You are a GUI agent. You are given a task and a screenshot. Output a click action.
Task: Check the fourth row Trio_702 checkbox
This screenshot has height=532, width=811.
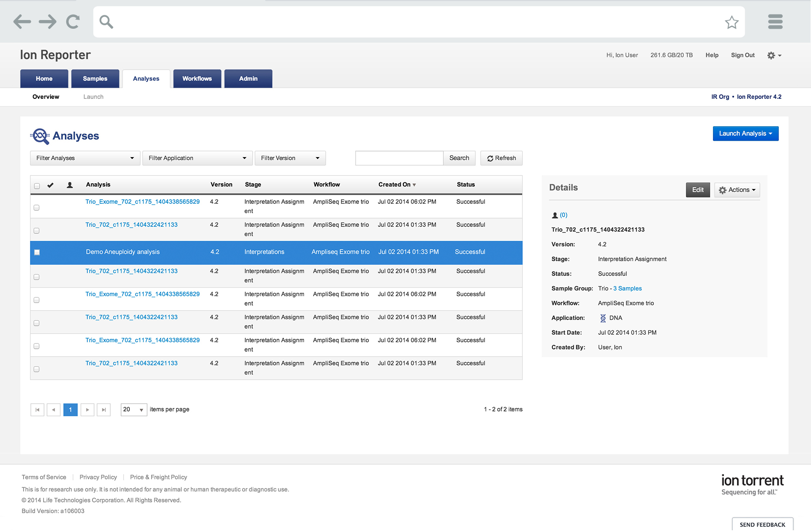pos(37,277)
